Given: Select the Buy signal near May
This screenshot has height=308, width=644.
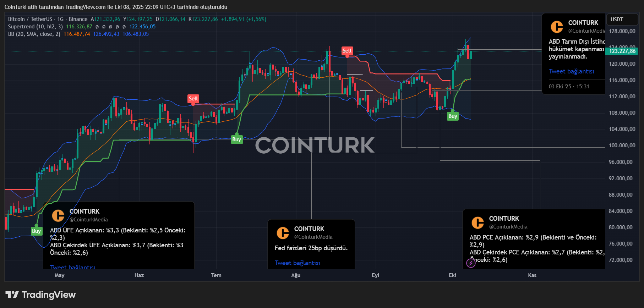Looking at the screenshot, I should (x=36, y=231).
